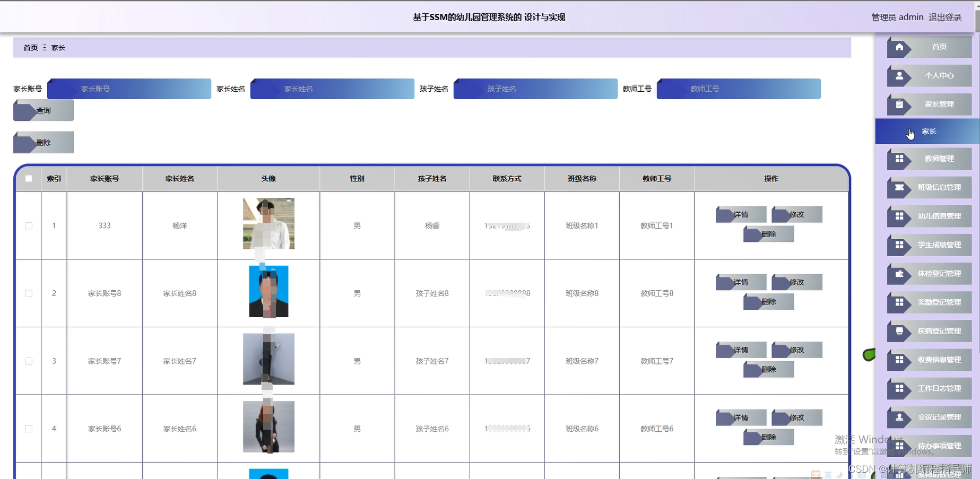The image size is (980, 479).
Task: Click 详情 for the 杨洋 row
Action: coord(741,214)
